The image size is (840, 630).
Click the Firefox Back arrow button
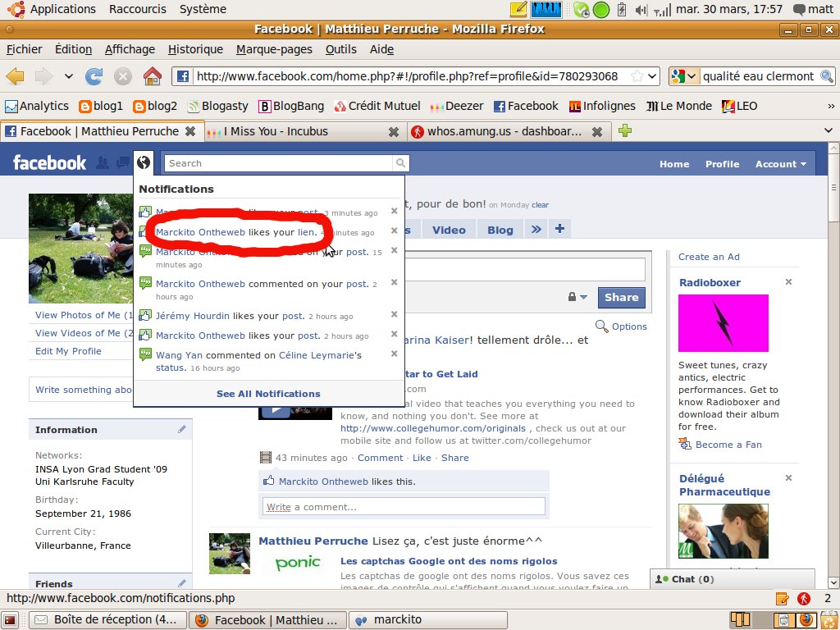point(15,76)
